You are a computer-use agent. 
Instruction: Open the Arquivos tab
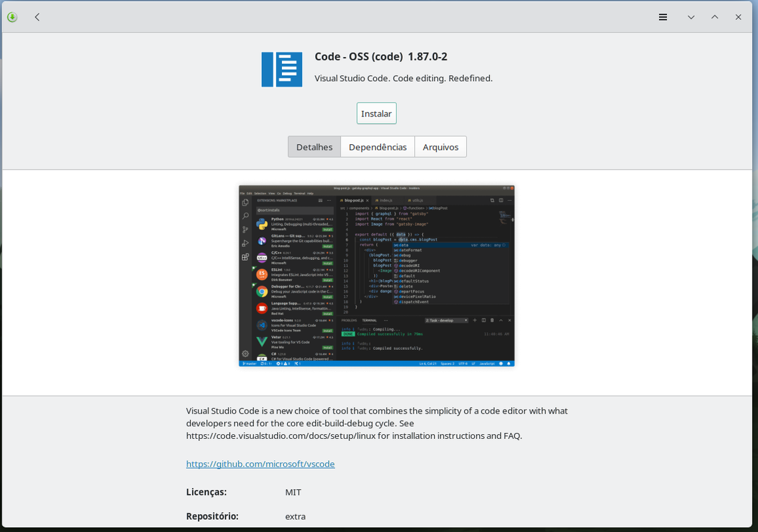(x=440, y=146)
